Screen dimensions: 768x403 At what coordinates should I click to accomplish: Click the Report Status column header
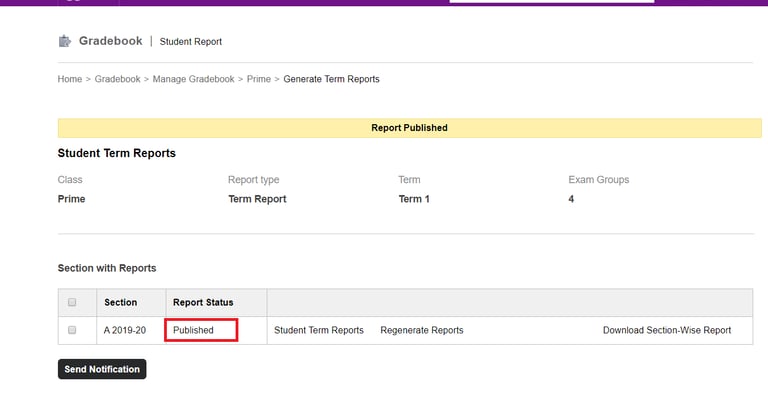click(203, 302)
